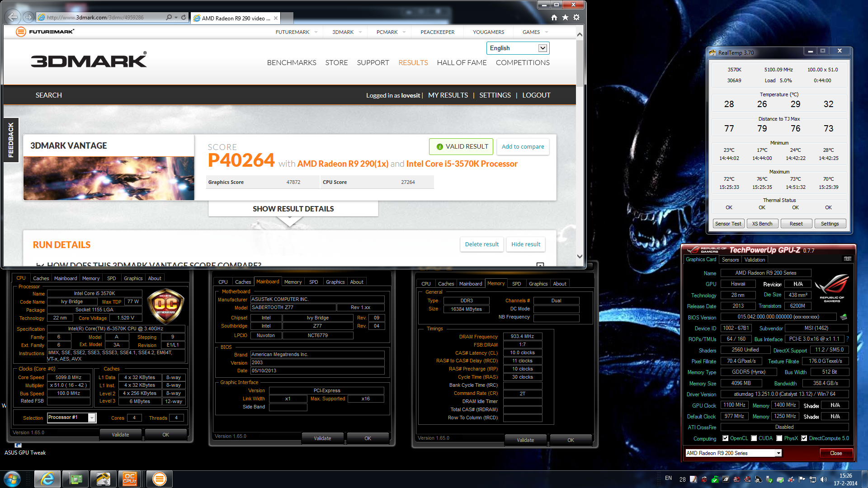The image size is (868, 488).
Task: Open the BENCHMARKS navigation item
Action: [x=292, y=63]
